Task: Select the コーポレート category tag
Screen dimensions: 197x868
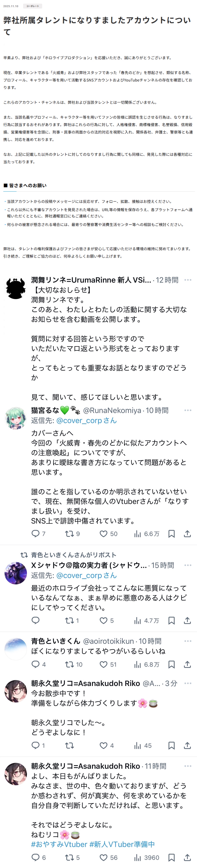Action: point(32,6)
